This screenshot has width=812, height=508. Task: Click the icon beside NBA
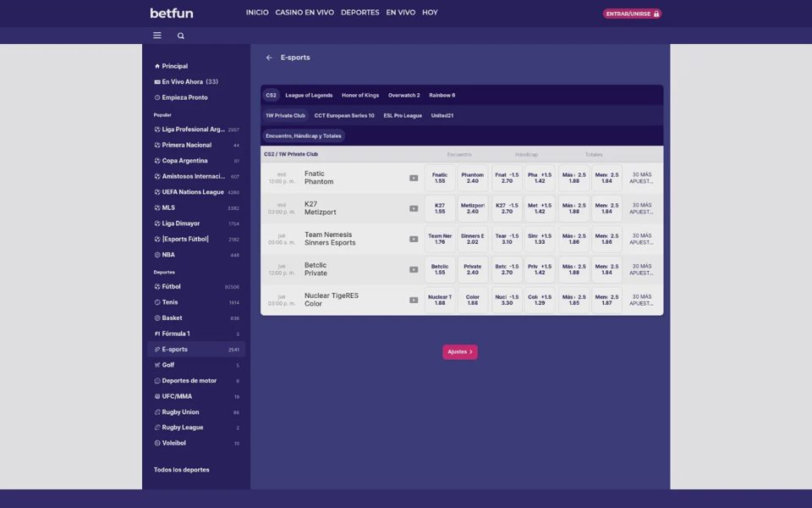[157, 255]
